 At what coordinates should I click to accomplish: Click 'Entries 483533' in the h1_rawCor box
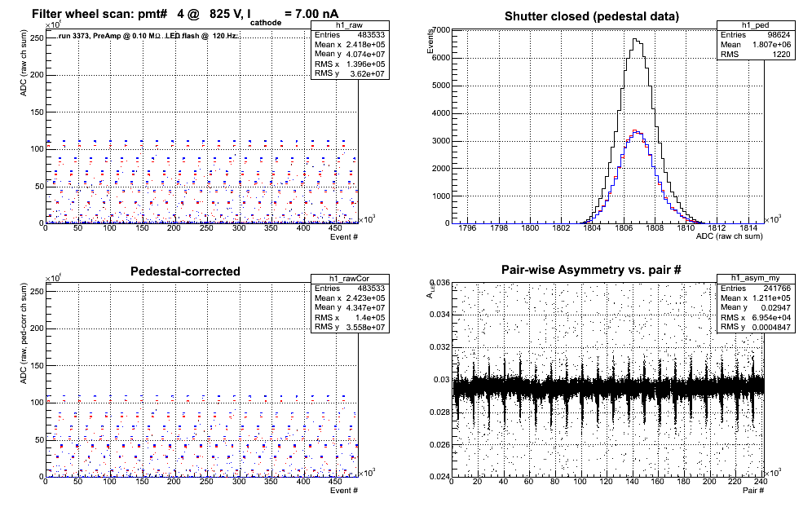[350, 288]
